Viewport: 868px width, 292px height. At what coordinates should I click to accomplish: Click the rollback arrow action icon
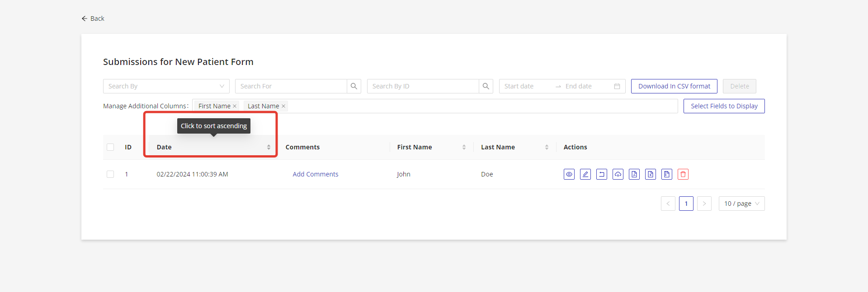pyautogui.click(x=601, y=174)
